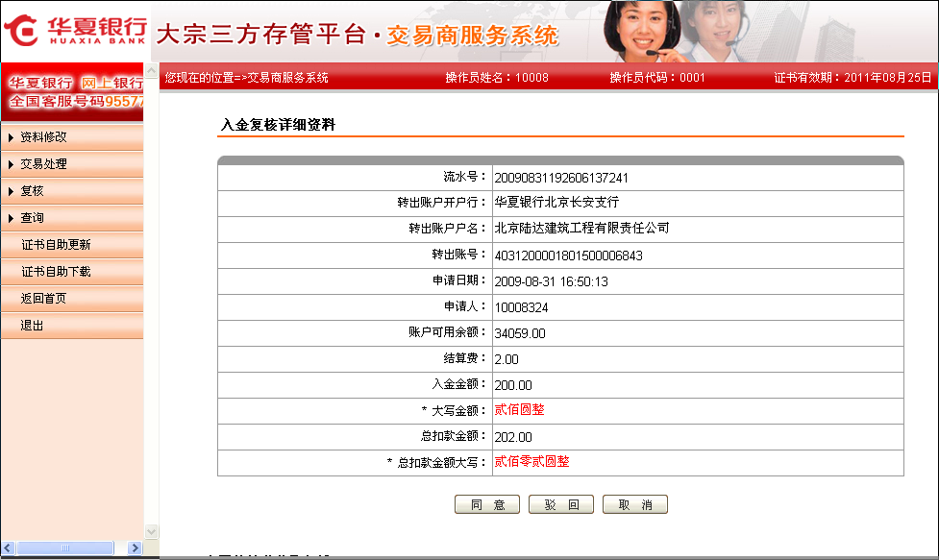
Task: Click operator code 0001 in header
Action: click(x=692, y=78)
